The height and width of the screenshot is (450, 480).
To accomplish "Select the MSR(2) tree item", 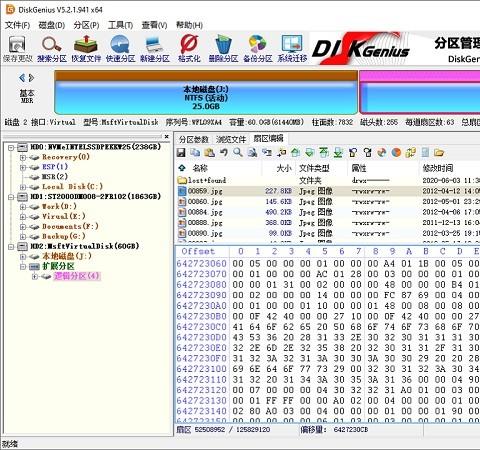I will point(55,177).
